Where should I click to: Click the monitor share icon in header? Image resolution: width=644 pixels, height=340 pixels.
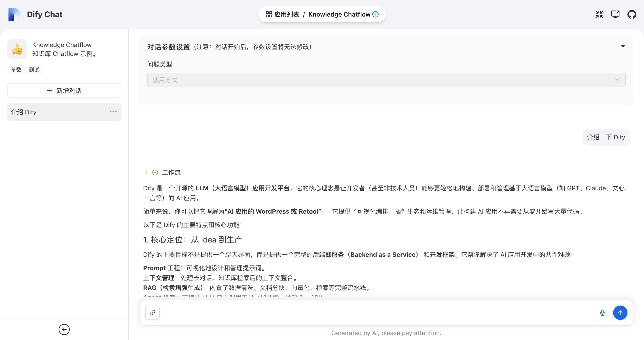[x=615, y=14]
